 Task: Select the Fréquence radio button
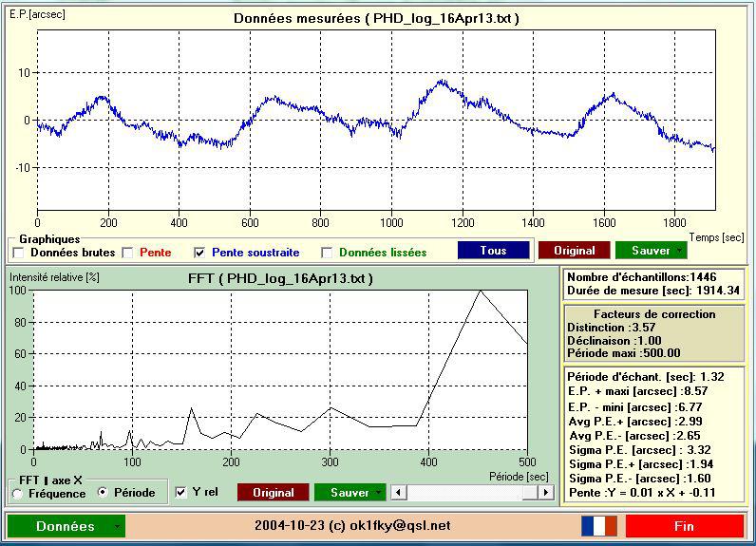tap(17, 494)
